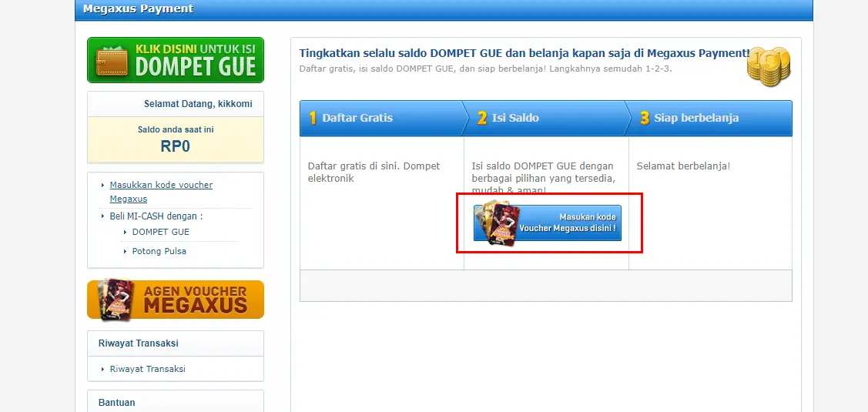Click the Bantuan section header

point(116,402)
